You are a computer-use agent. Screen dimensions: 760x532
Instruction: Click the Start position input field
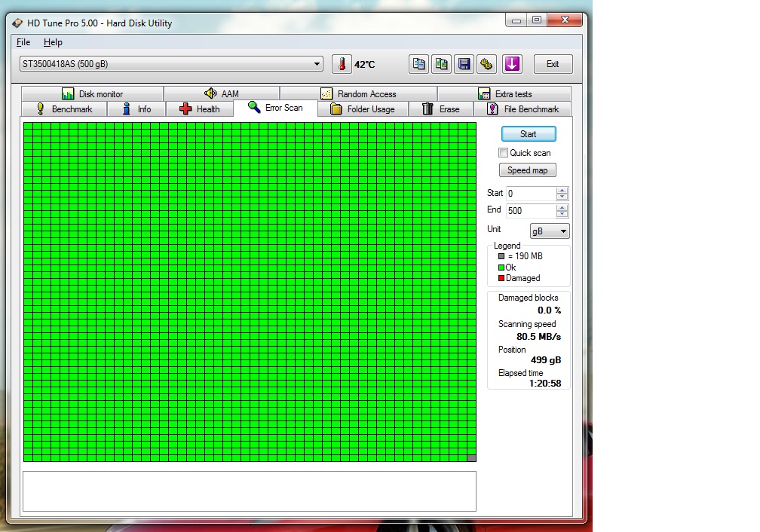coord(531,194)
